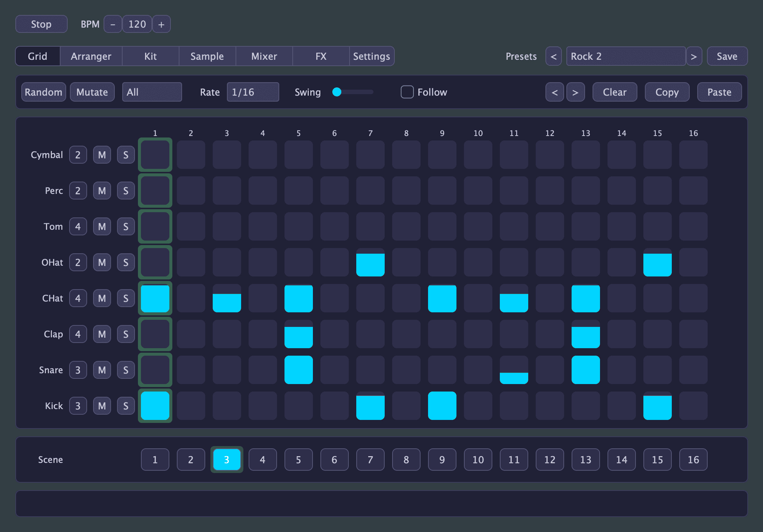The height and width of the screenshot is (532, 763).
Task: Adjust the Swing slider
Action: (353, 92)
